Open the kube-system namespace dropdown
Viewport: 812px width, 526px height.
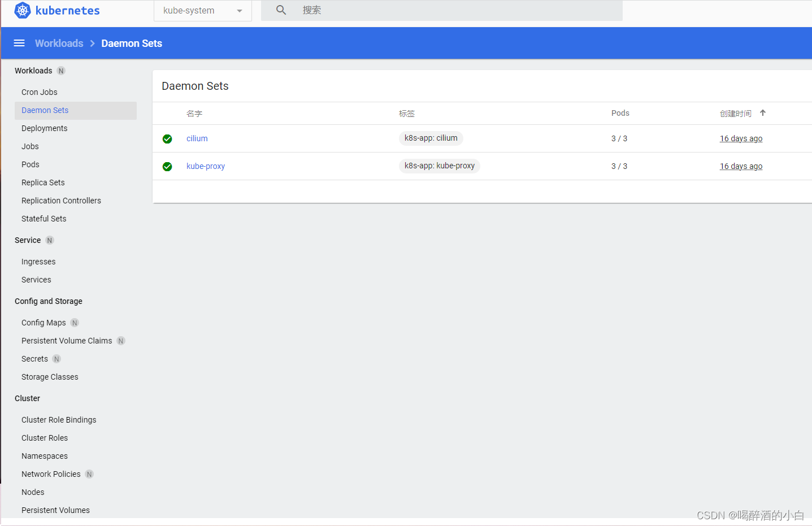tap(203, 11)
